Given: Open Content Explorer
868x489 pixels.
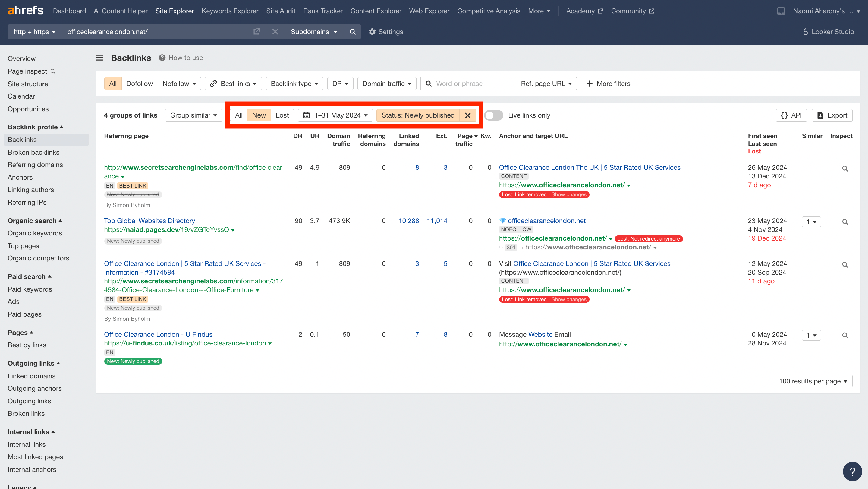Looking at the screenshot, I should click(376, 11).
